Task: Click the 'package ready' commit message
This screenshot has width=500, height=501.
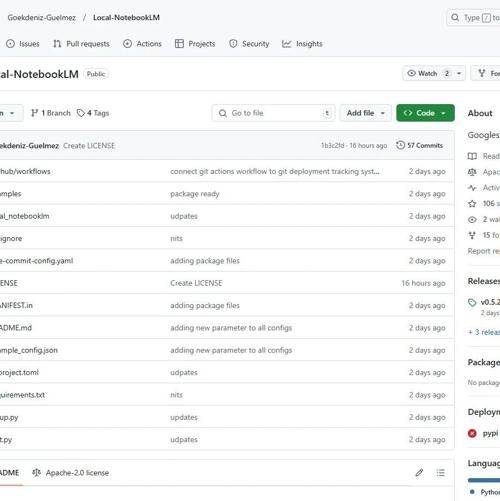Action: coord(195,194)
